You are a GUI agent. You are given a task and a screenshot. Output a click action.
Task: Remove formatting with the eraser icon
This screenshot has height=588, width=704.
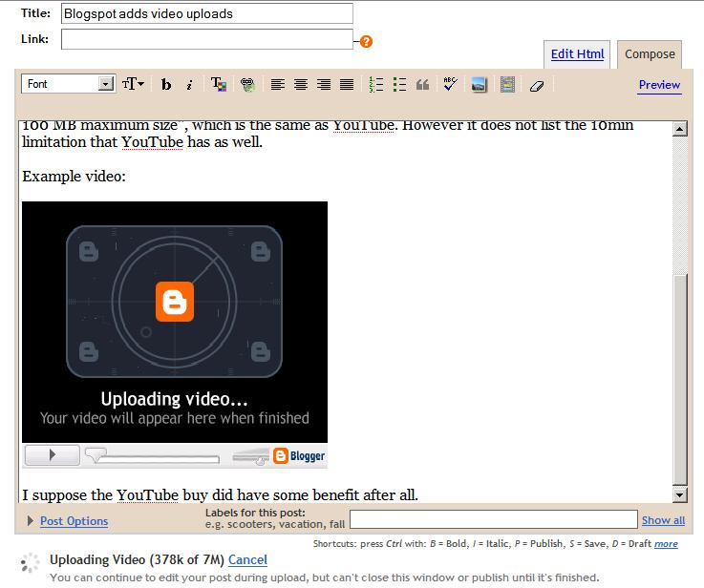click(x=537, y=85)
